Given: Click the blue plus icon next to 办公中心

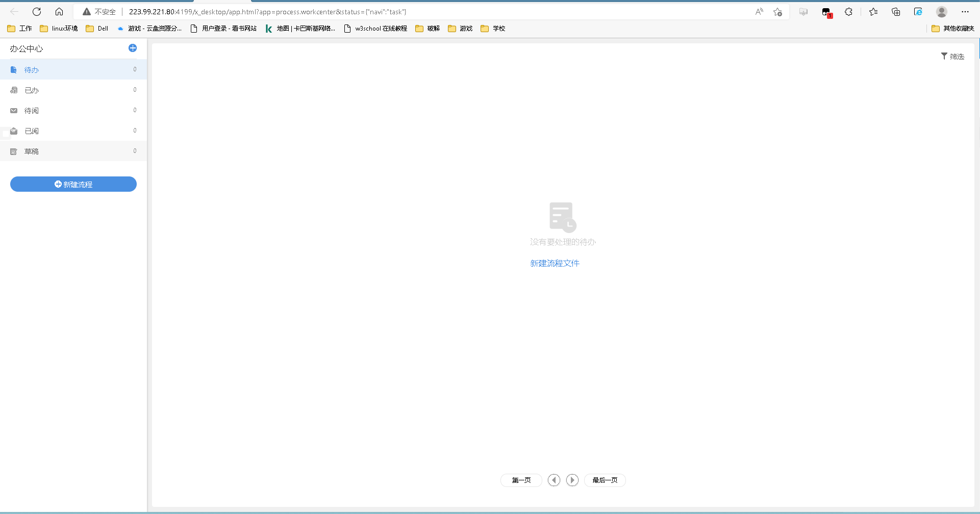Looking at the screenshot, I should point(133,48).
